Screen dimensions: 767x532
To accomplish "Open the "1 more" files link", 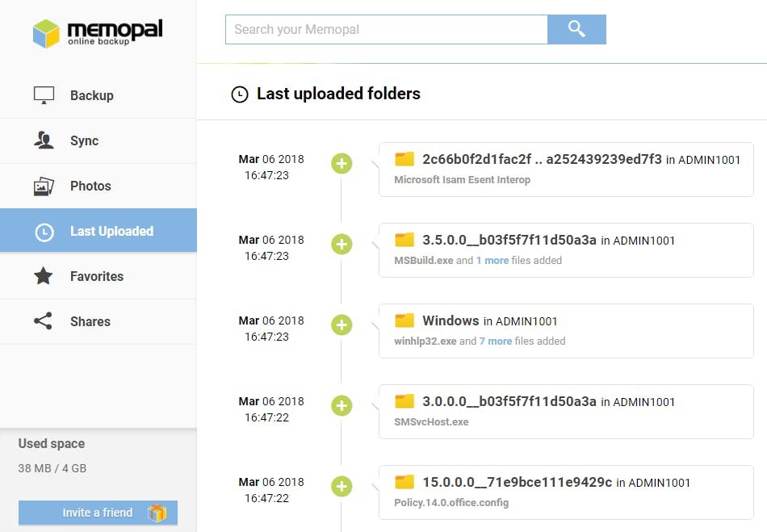I will 492,261.
